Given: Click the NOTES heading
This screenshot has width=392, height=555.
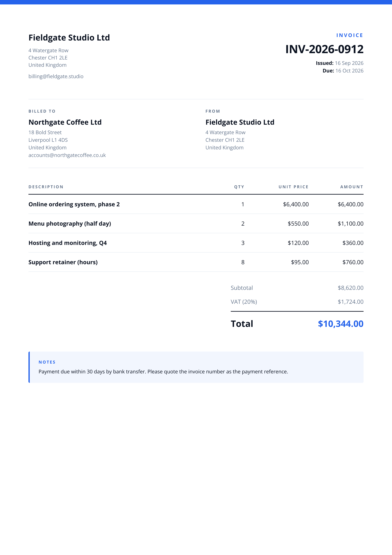Looking at the screenshot, I should click(47, 362).
